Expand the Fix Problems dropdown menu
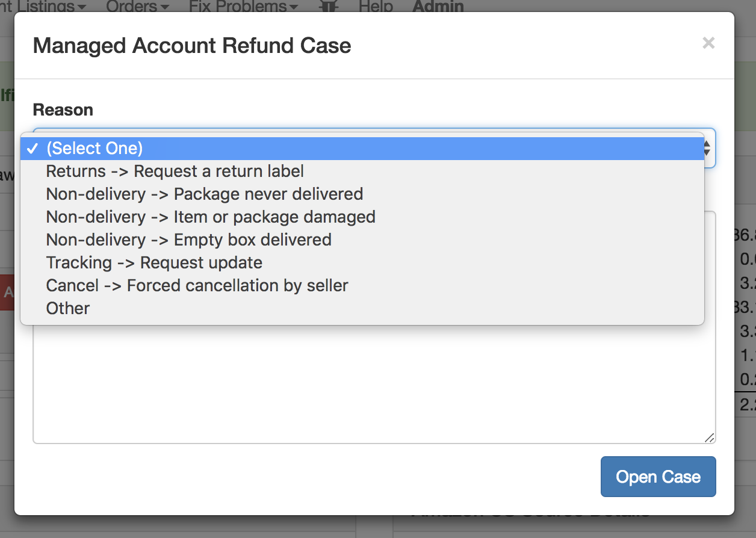The width and height of the screenshot is (756, 538). point(243,6)
